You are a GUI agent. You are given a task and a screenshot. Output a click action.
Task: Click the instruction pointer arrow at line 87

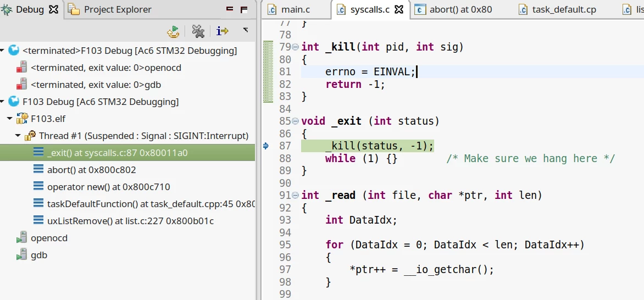[x=266, y=146]
